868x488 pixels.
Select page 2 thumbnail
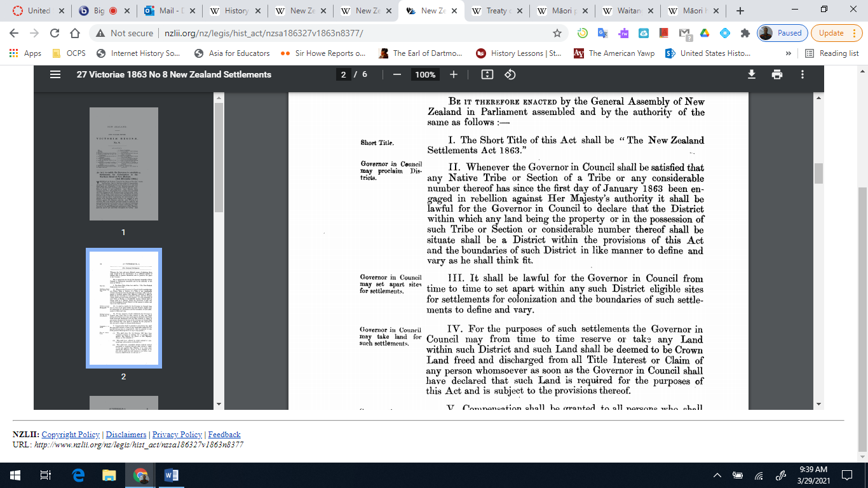(124, 308)
